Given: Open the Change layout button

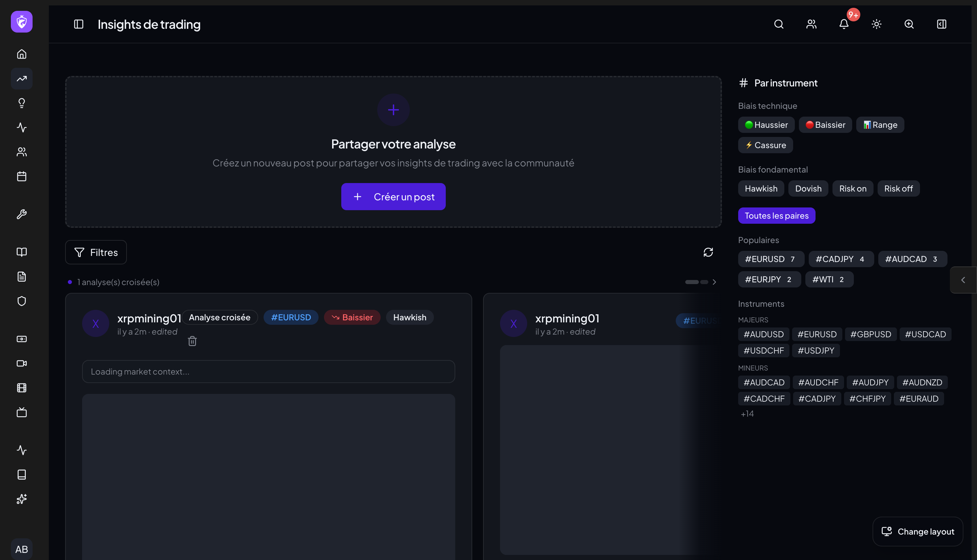Looking at the screenshot, I should (918, 532).
